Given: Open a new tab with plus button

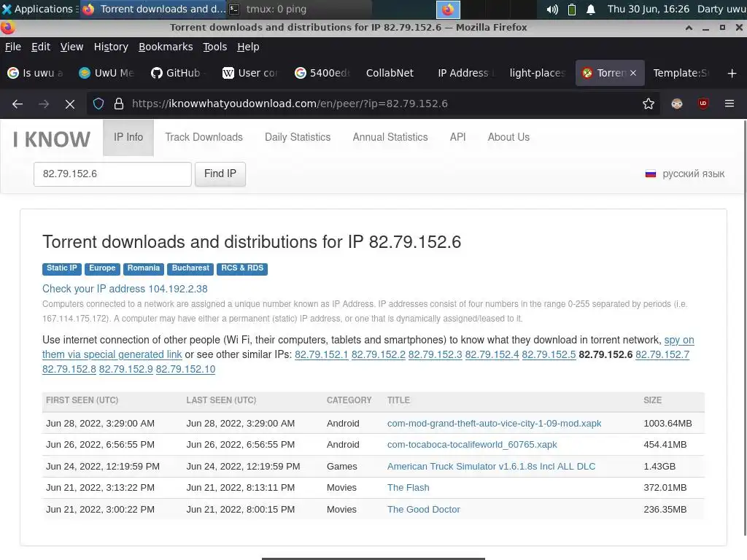Looking at the screenshot, I should tap(732, 74).
